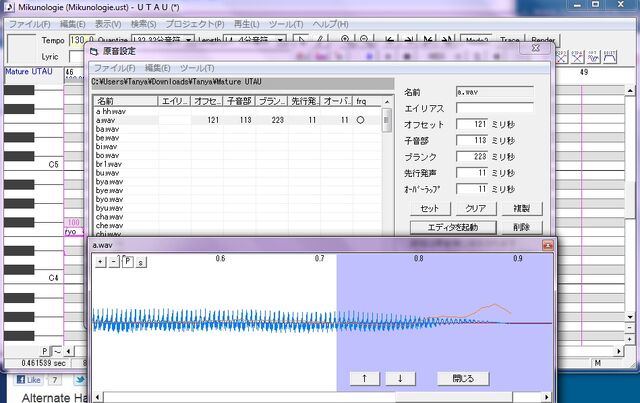This screenshot has height=403, width=640.
Task: Click sample list scrollbar up arrow
Action: point(387,101)
